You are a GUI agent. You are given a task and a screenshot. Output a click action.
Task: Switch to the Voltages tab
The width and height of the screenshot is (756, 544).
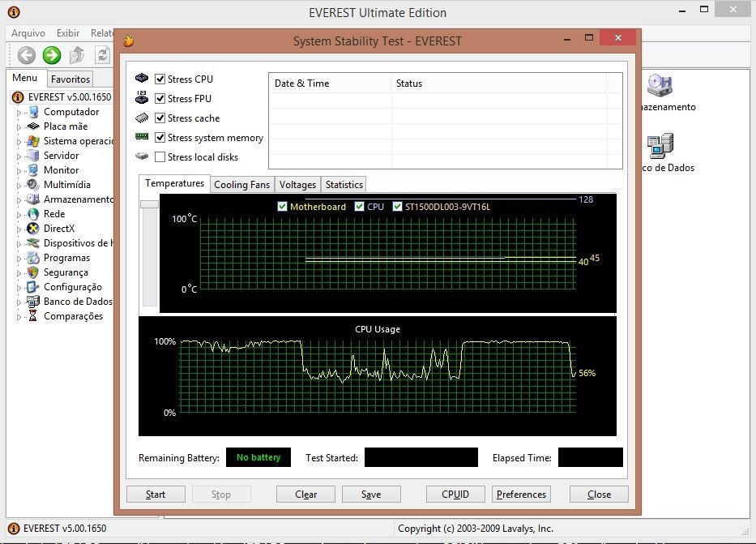[x=297, y=185]
